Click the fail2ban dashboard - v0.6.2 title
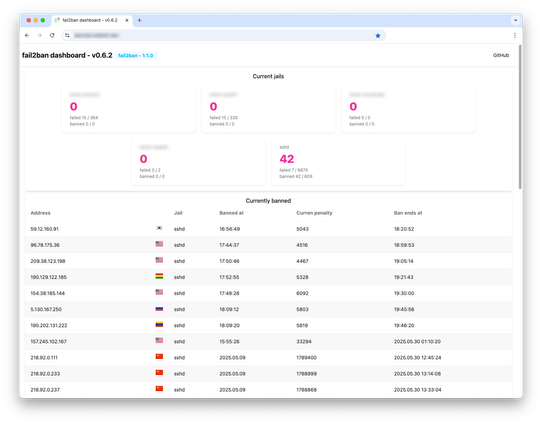The height and width of the screenshot is (424, 542). pos(67,55)
